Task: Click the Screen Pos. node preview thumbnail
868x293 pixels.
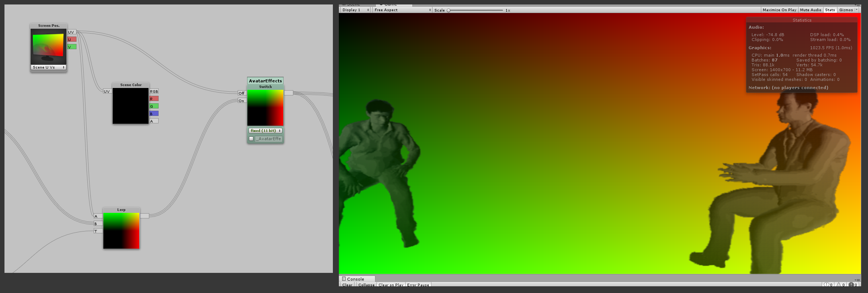Action: (49, 47)
